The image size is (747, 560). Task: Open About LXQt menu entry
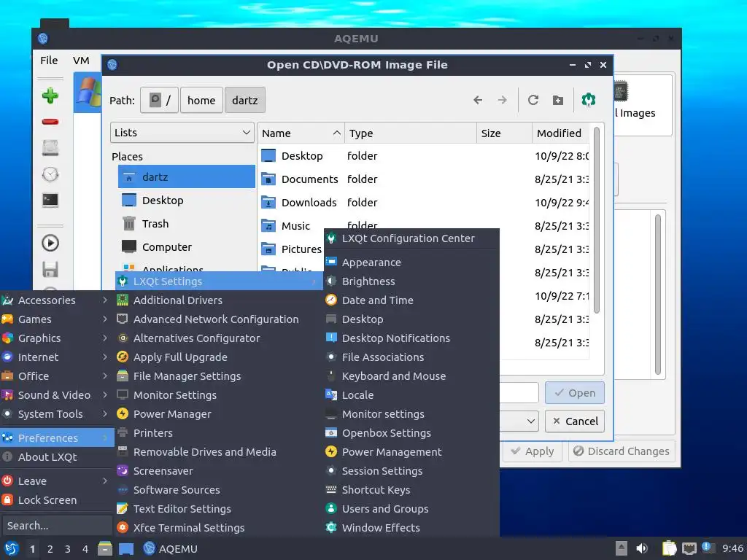tap(56, 456)
